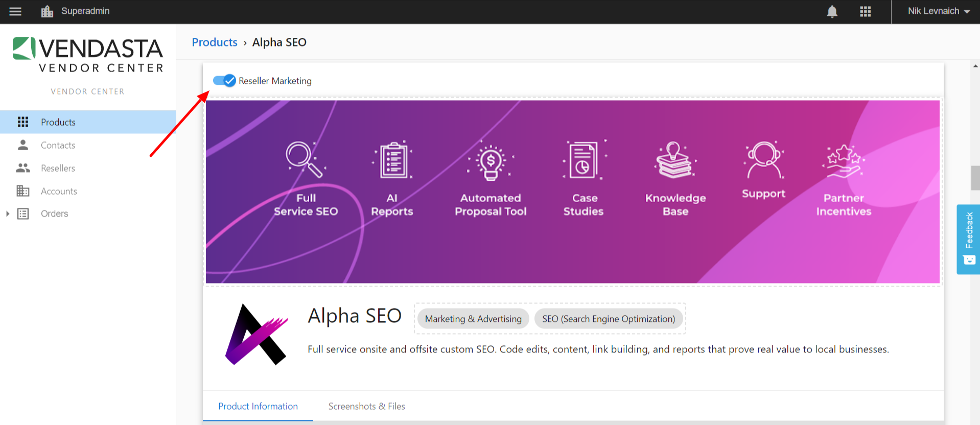Viewport: 980px width, 425px height.
Task: Click the Automated Proposal Tool lightbulb icon
Action: 491,161
